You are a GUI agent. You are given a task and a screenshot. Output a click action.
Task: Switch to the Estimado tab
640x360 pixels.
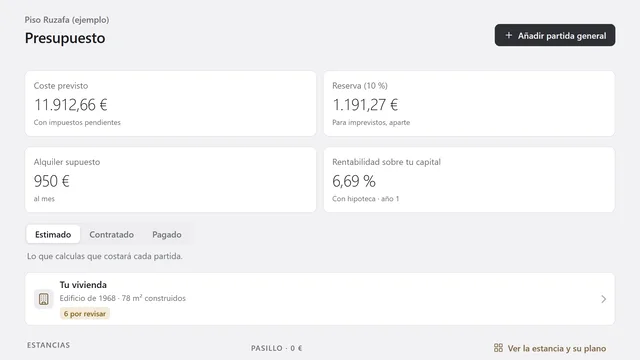pos(53,235)
